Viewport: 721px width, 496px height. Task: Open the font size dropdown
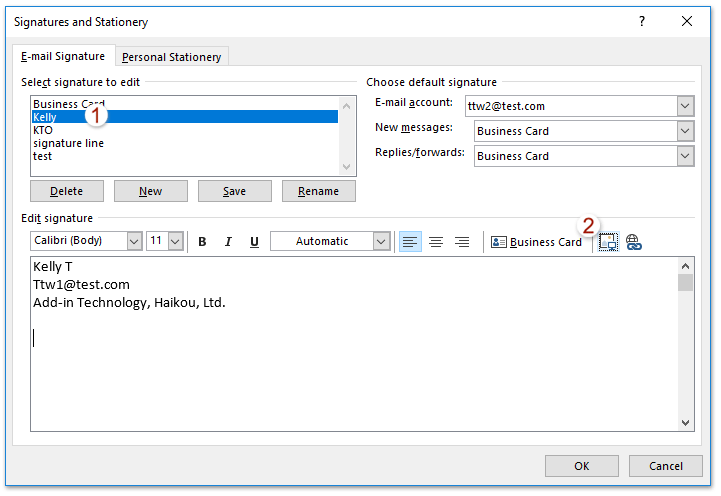pyautogui.click(x=175, y=242)
